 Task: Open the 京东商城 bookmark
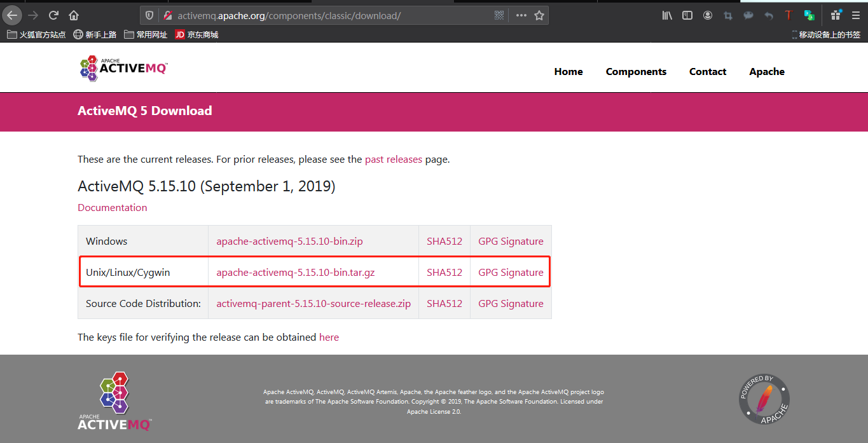point(196,34)
